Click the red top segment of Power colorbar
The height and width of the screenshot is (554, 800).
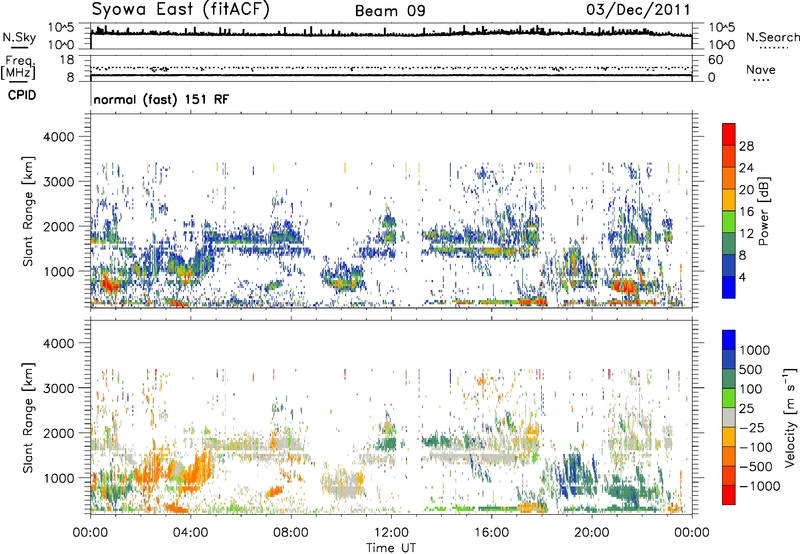tap(729, 134)
